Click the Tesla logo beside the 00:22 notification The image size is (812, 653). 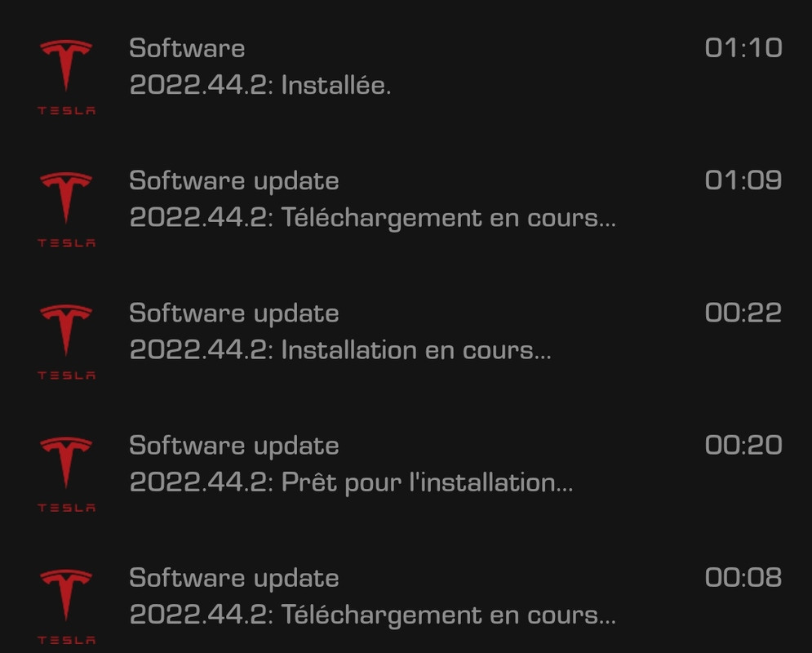[x=66, y=342]
